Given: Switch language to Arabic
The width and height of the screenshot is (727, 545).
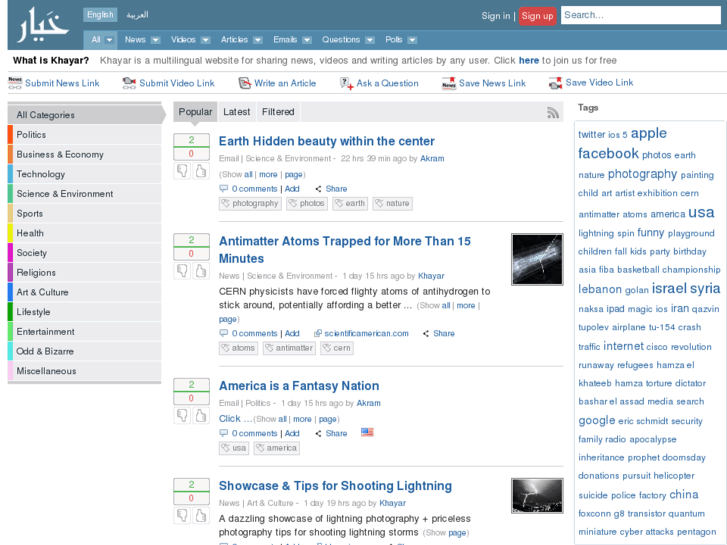Looking at the screenshot, I should pyautogui.click(x=137, y=15).
